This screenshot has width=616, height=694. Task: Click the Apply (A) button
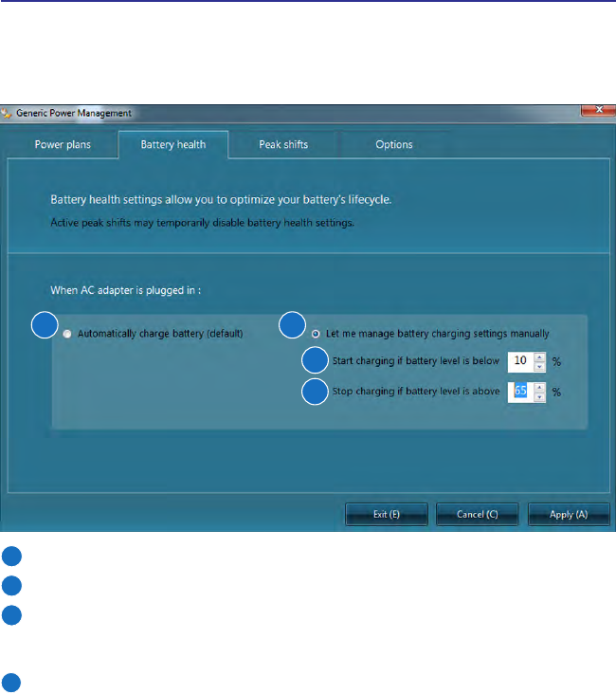(569, 514)
